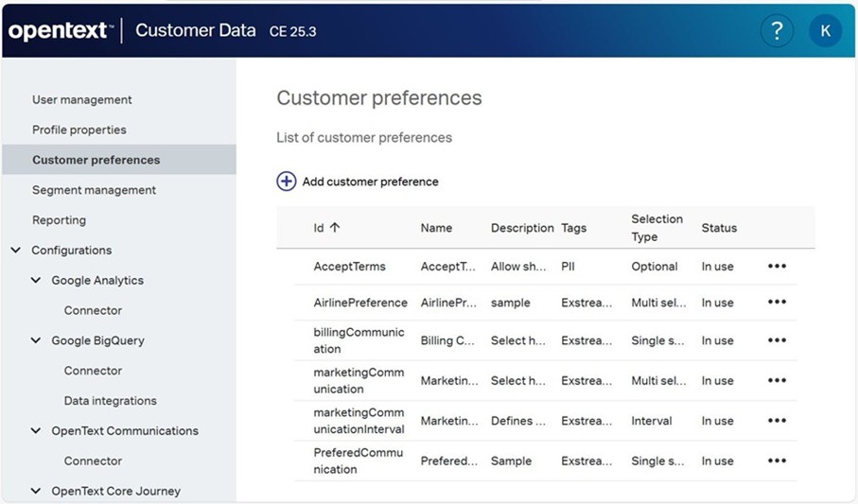Viewport: 858px width, 504px height.
Task: Select Profile properties in the sidebar
Action: [79, 130]
